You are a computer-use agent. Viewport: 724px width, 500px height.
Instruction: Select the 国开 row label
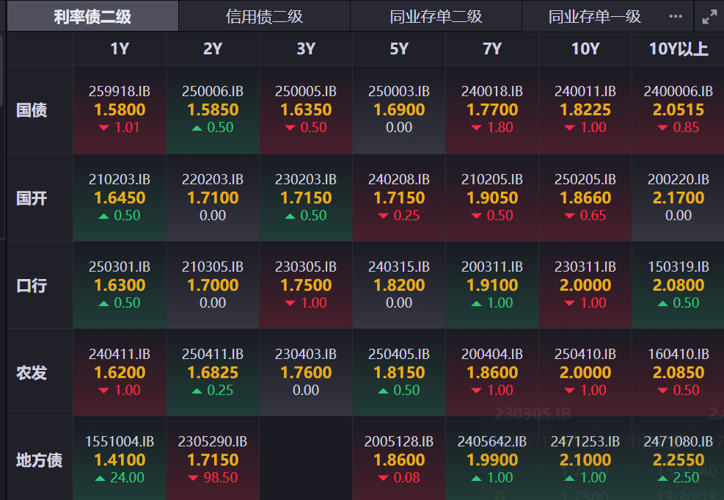pos(32,198)
